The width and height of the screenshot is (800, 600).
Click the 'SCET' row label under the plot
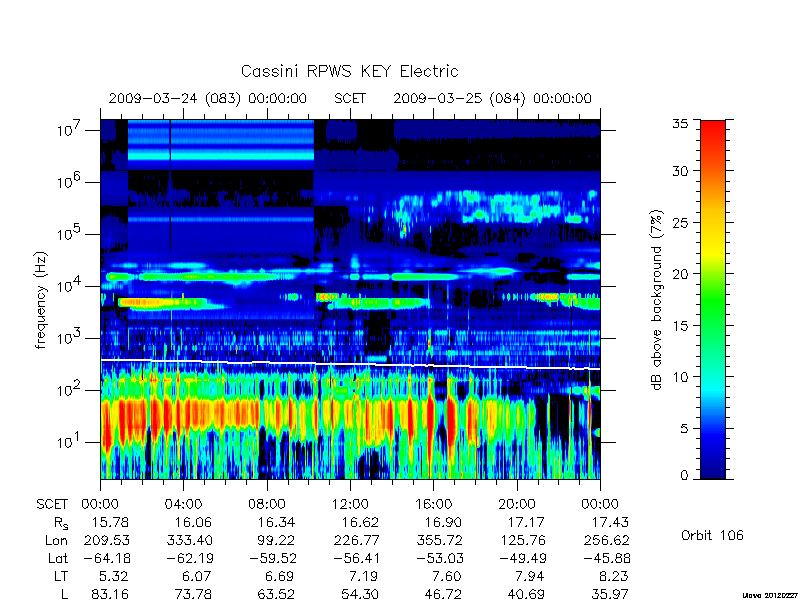point(52,505)
